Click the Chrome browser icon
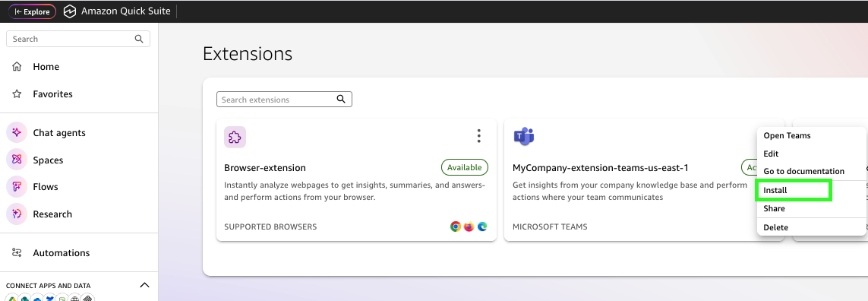The width and height of the screenshot is (868, 301). 456,227
